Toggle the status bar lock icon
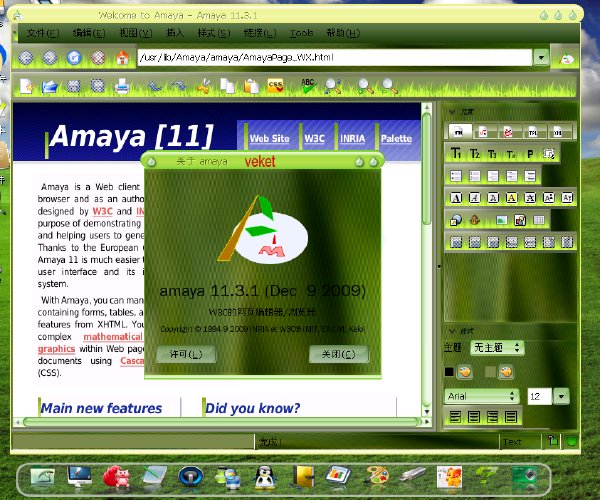The image size is (600, 500). click(552, 441)
